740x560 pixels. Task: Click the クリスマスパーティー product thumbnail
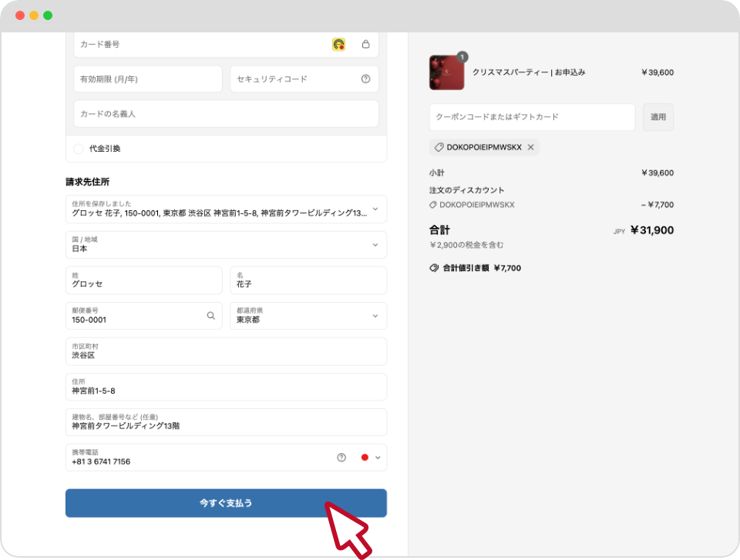[447, 73]
